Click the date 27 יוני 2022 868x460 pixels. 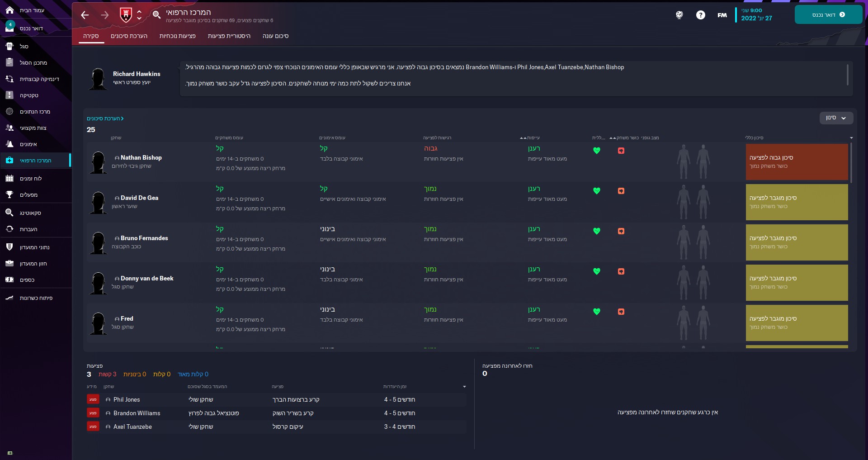pyautogui.click(x=756, y=18)
